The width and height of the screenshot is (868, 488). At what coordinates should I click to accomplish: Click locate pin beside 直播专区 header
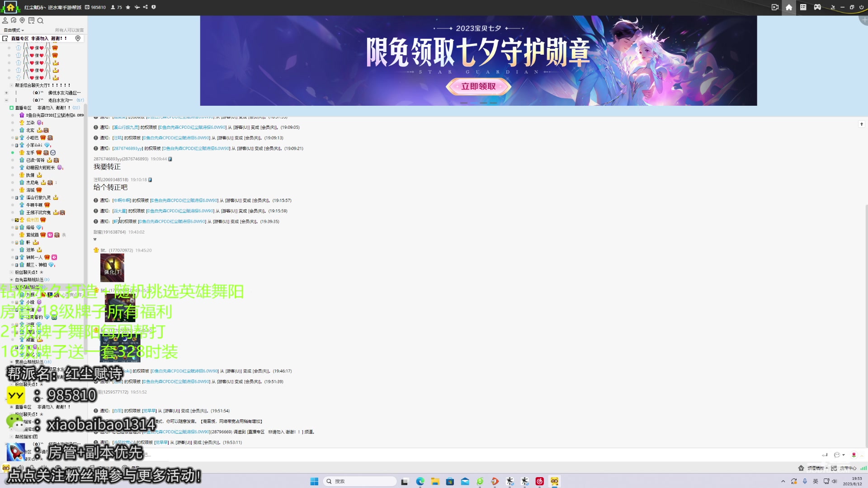[78, 38]
